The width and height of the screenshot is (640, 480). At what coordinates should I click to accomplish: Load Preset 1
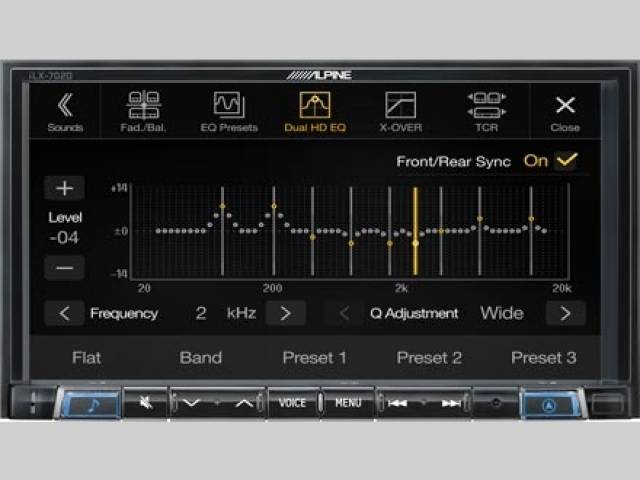(x=314, y=358)
